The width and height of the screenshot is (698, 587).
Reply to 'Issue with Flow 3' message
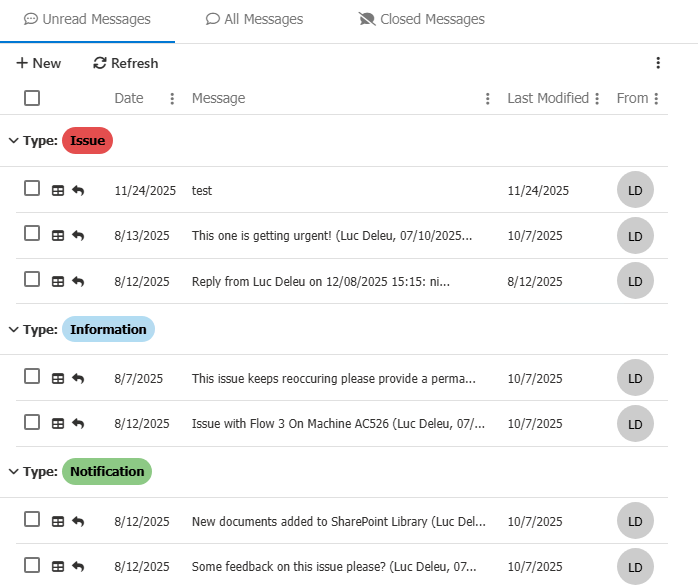tap(78, 423)
